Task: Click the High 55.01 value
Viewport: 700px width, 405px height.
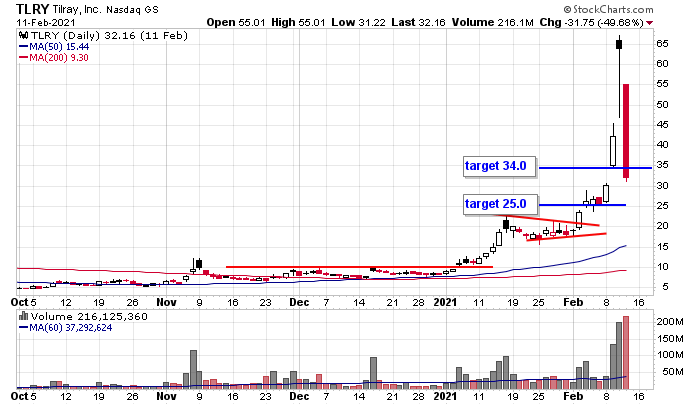Action: tap(296, 22)
